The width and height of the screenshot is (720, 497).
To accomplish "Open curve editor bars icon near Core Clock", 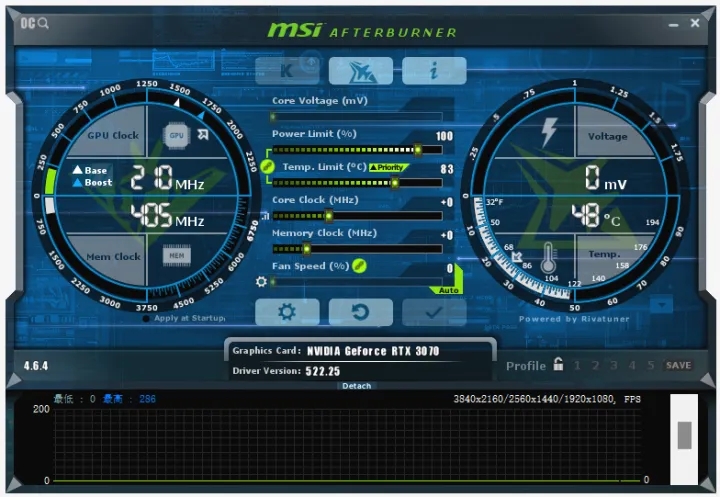I will pyautogui.click(x=265, y=216).
